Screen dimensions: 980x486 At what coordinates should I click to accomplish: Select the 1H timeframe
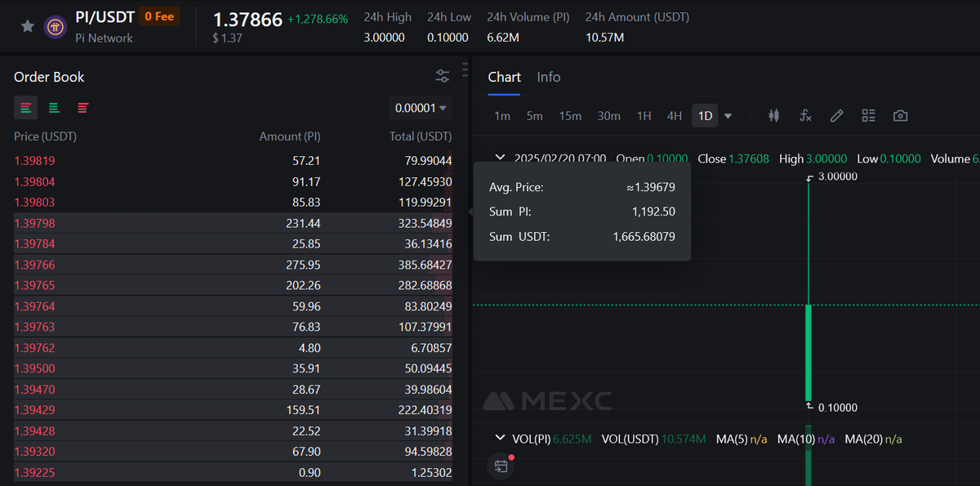(644, 116)
